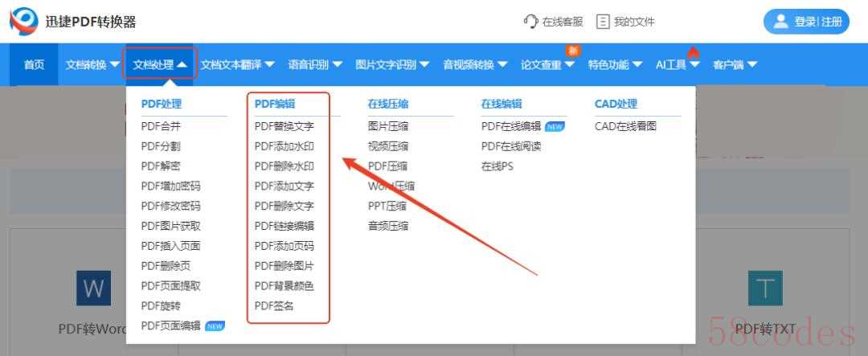Viewport: 868px width, 356px height.
Task: Click the NEW badge beside PDF在线编辑
Action: tap(555, 126)
